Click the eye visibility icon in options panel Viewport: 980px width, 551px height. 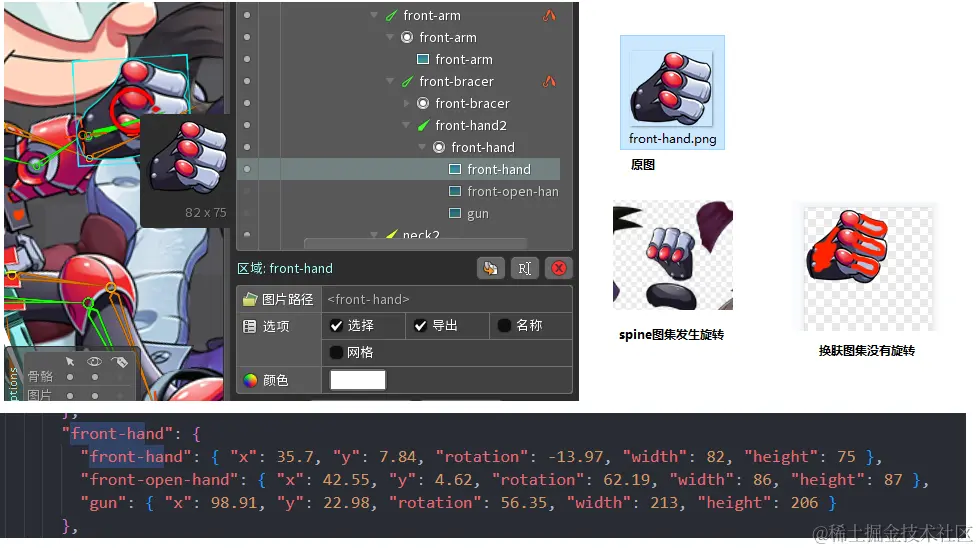[x=94, y=362]
